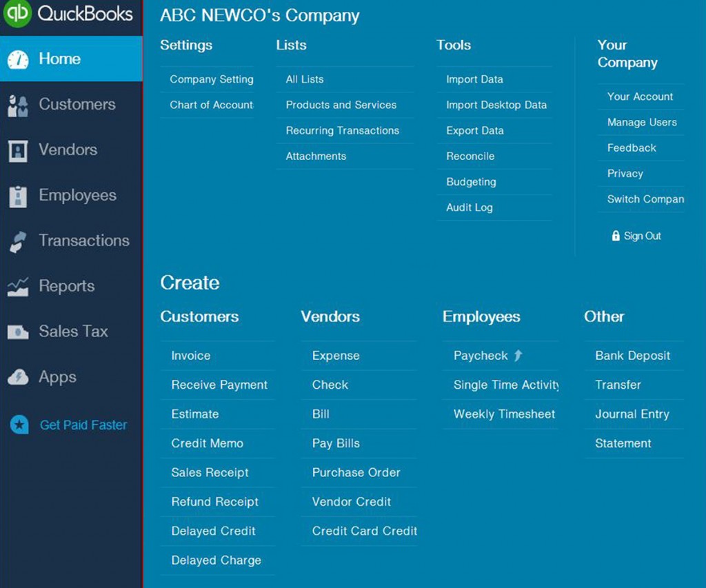
Task: Click the Home dashboard gauge icon
Action: [18, 59]
